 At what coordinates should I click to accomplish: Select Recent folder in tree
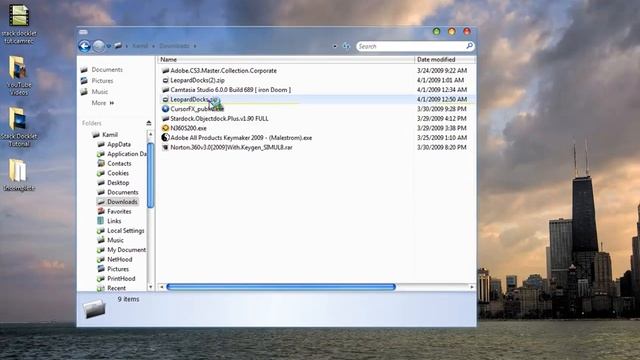116,288
